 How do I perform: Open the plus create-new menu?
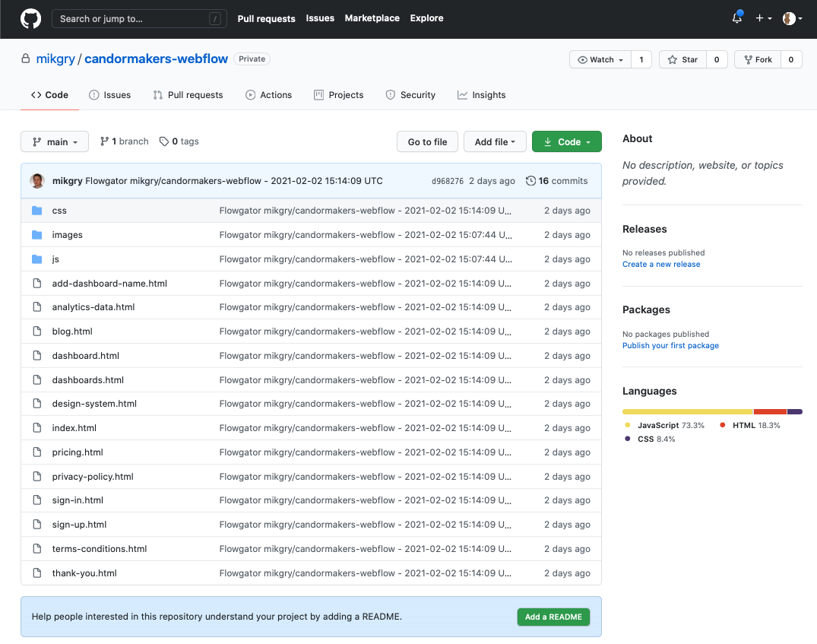pos(763,18)
